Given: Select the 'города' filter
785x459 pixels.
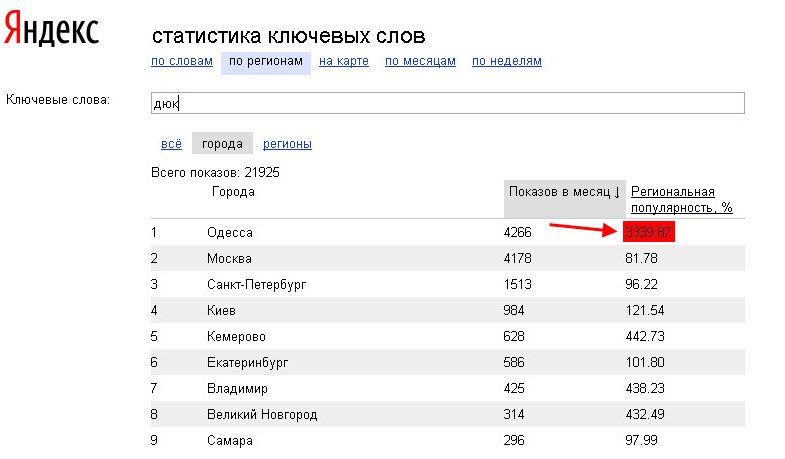Looking at the screenshot, I should (x=222, y=144).
